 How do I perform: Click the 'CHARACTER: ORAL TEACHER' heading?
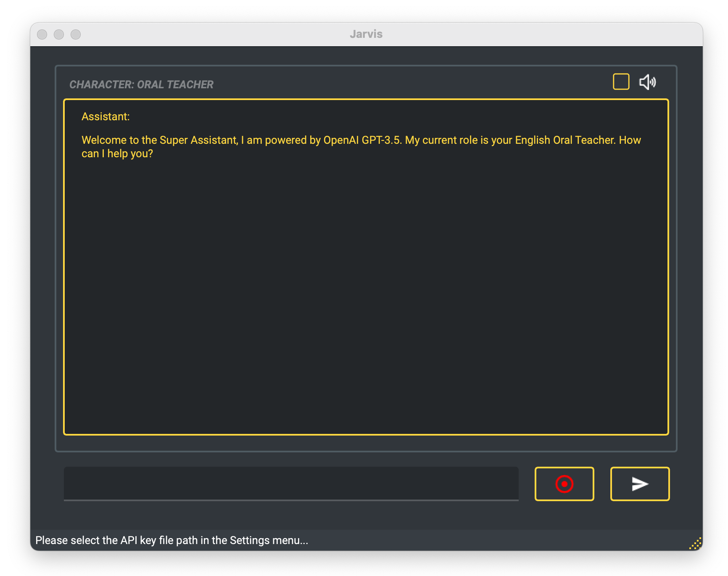click(x=141, y=85)
